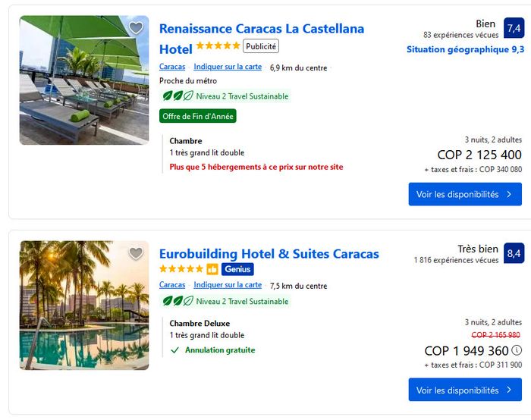Open Renaissance hotel pool terrace photo
Image resolution: width=531 pixels, height=420 pixels.
[83, 80]
